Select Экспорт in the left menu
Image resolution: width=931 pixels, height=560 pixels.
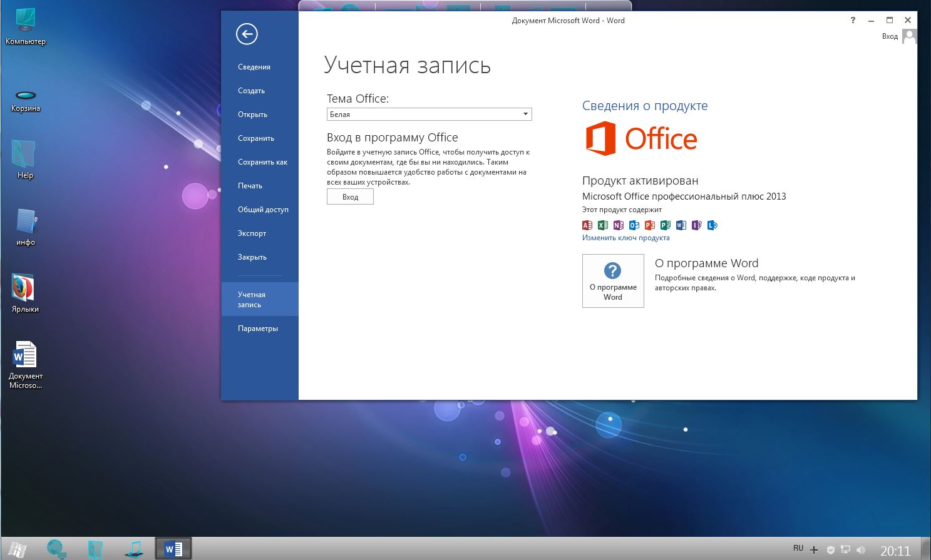pos(252,233)
